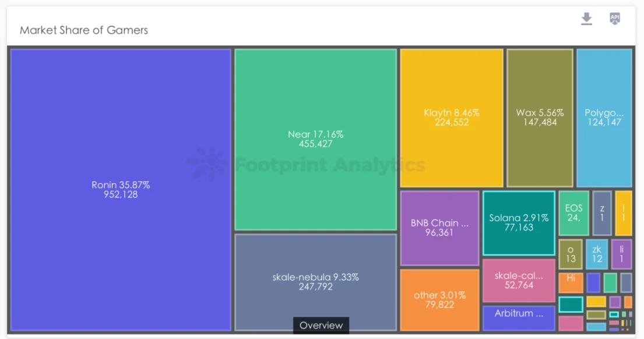Screen dimensions: 644x339
Task: Select the Arbitrum tile
Action: coord(519,317)
